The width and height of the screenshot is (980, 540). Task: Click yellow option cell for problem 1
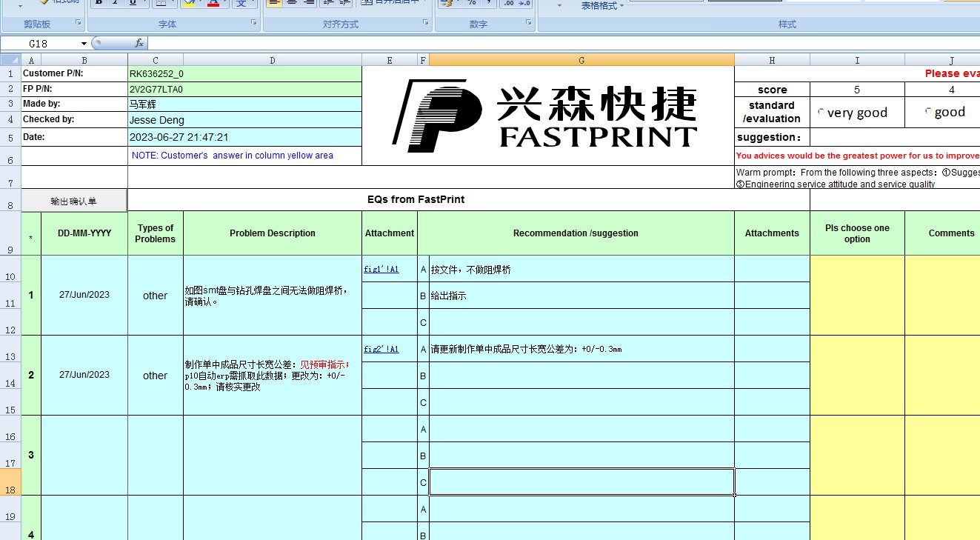click(x=857, y=296)
